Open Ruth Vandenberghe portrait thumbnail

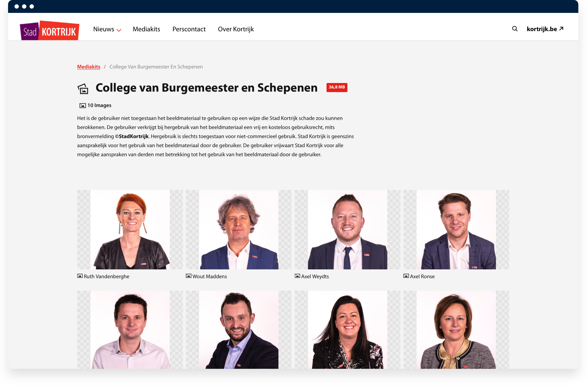point(130,230)
